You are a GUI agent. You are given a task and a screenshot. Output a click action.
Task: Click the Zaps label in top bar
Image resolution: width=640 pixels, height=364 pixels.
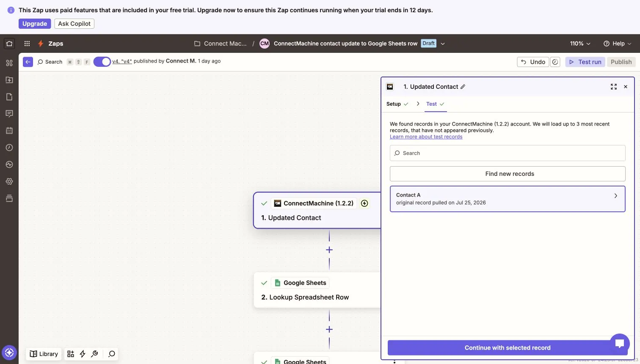(56, 44)
